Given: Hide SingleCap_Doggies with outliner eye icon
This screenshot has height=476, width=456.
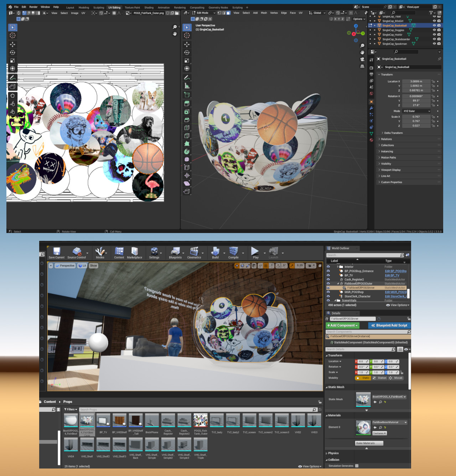Looking at the screenshot, I should point(434,30).
